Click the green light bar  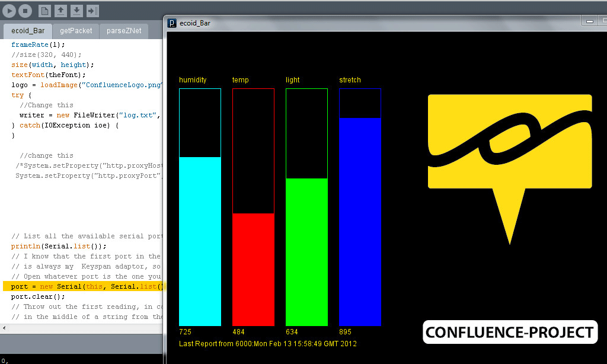(306, 251)
